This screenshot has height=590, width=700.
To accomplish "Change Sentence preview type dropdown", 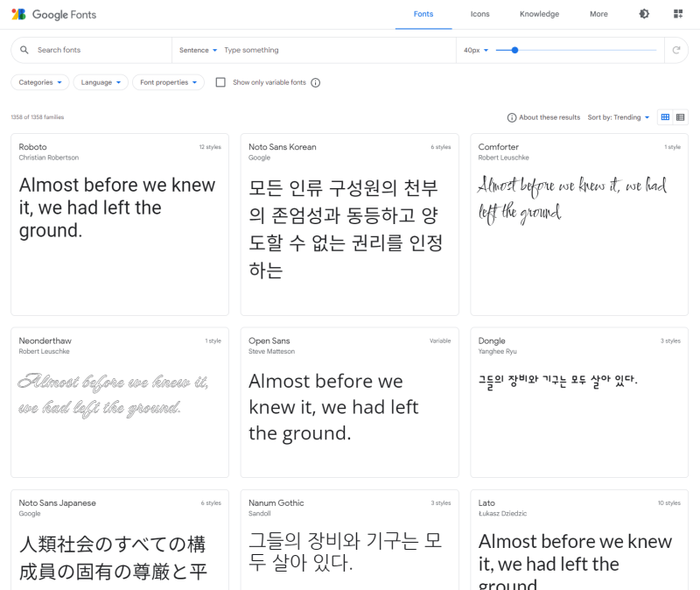I will (x=197, y=50).
